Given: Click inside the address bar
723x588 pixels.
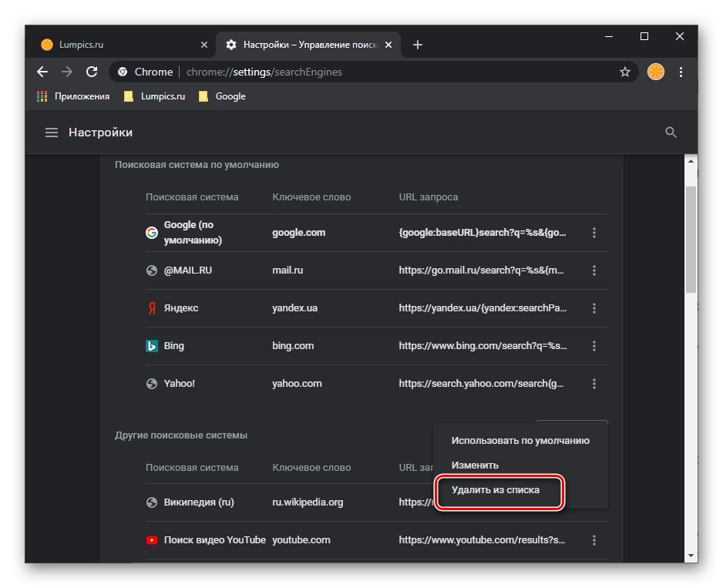Looking at the screenshot, I should pyautogui.click(x=308, y=72).
